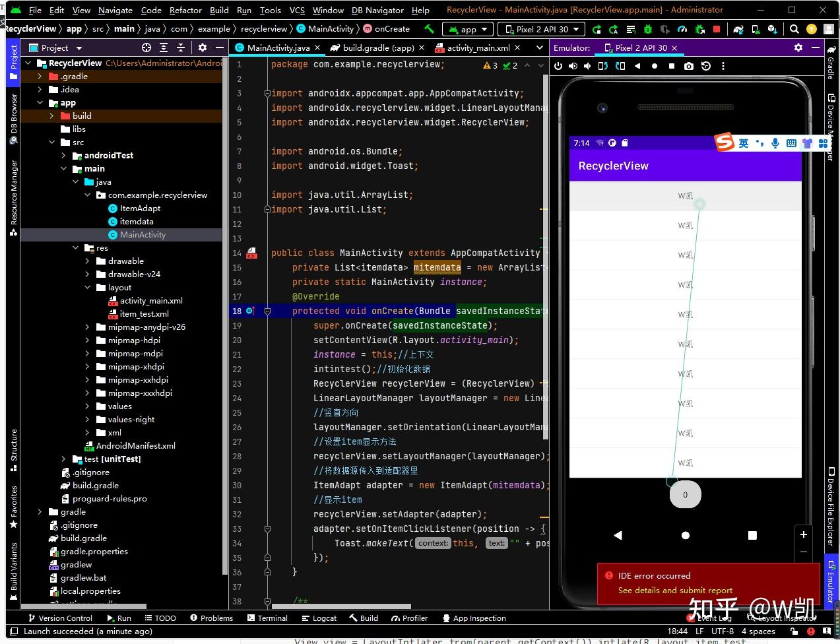Click Sync Project with Gradle Files icon
The height and width of the screenshot is (644, 840).
pyautogui.click(x=738, y=29)
